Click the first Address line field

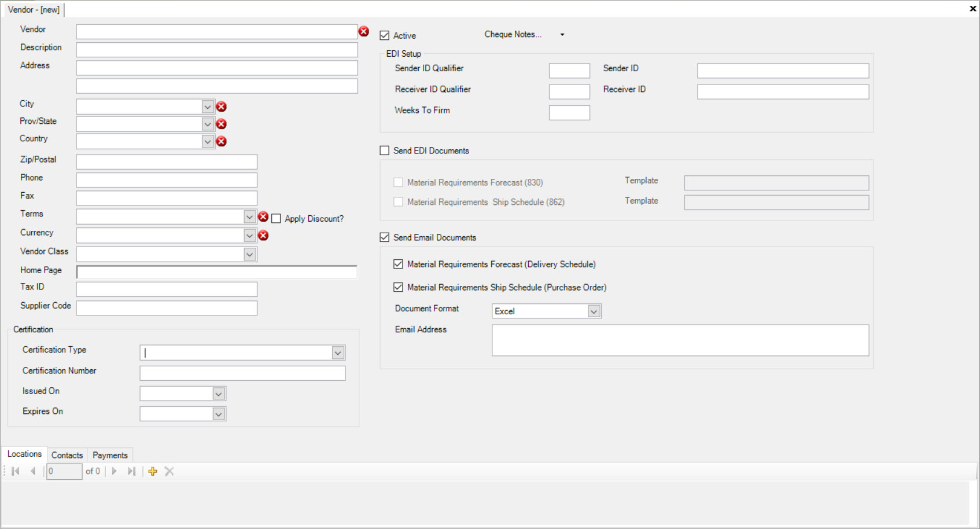coord(217,68)
